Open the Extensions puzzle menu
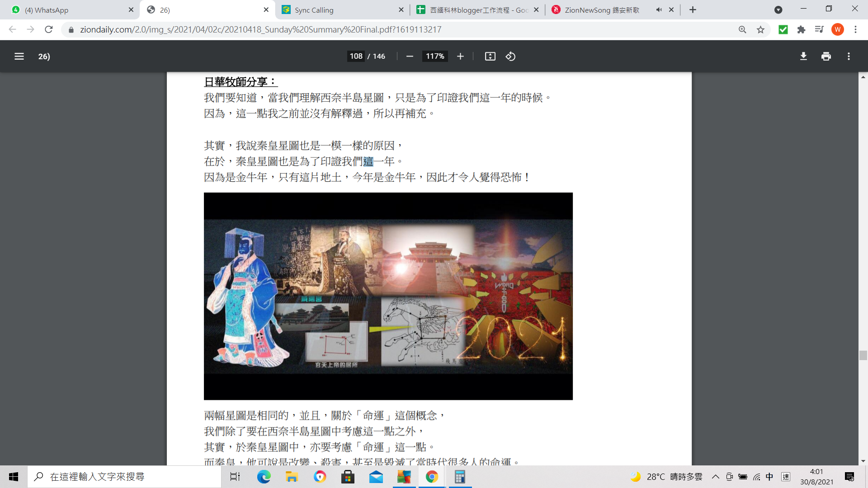This screenshot has height=488, width=868. coord(801,29)
